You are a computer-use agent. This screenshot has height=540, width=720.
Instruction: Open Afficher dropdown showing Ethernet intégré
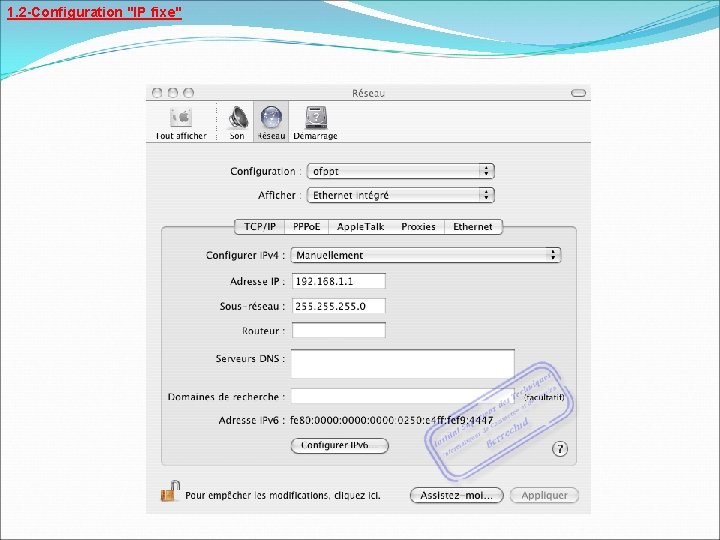[x=400, y=195]
